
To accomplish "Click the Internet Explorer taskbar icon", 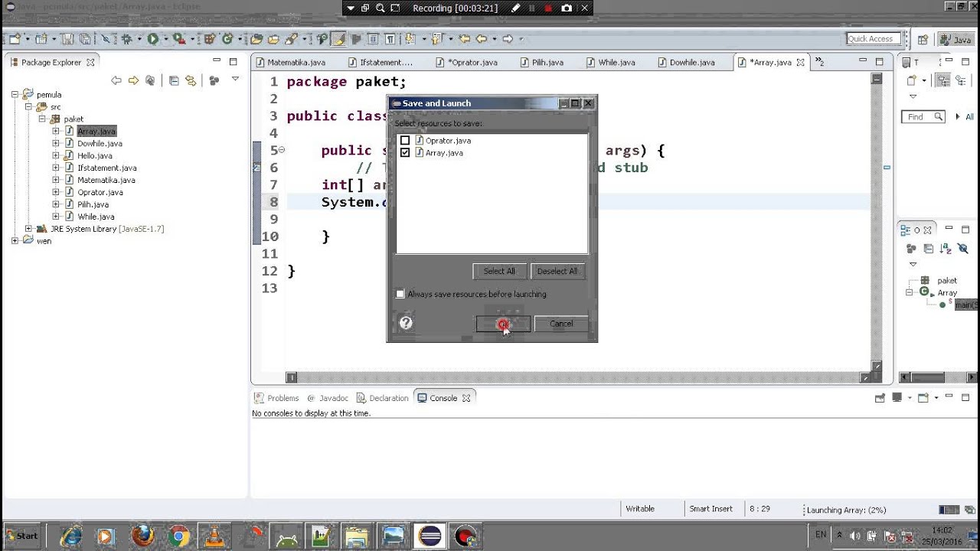I will coord(71,536).
